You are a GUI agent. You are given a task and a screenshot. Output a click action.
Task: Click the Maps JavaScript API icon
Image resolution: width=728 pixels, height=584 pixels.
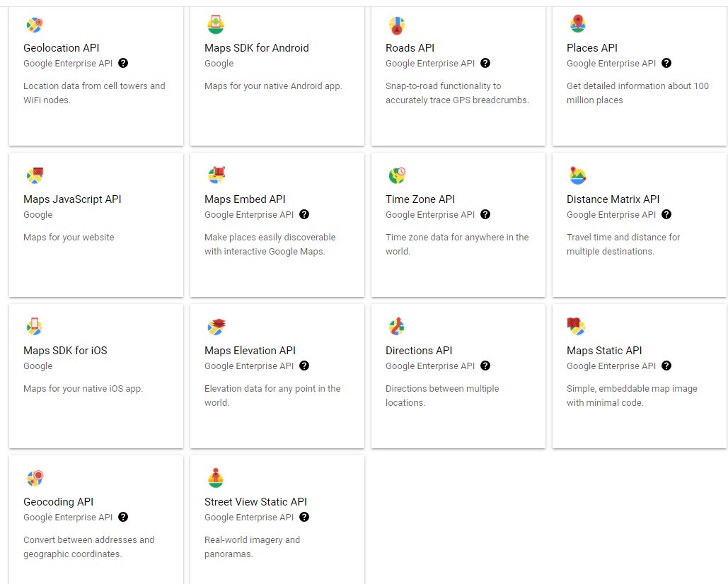(x=35, y=175)
